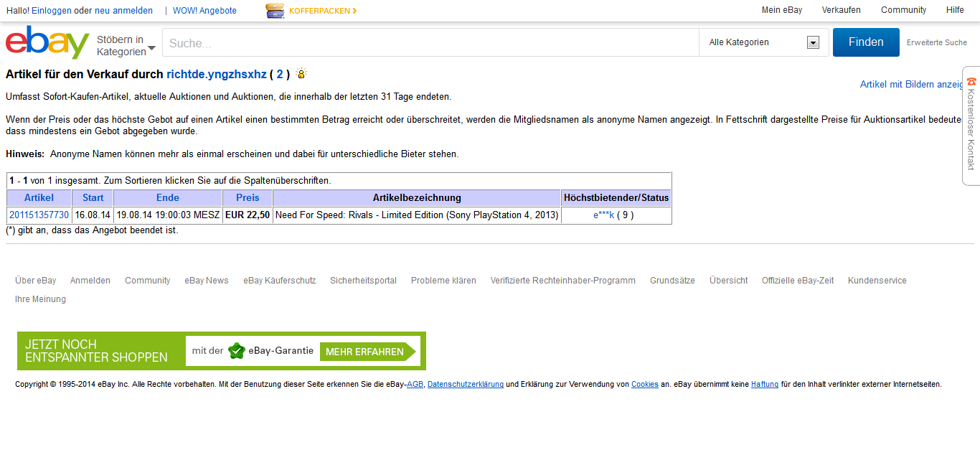Open the Mein eBay menu
The image size is (980, 455).
click(782, 10)
